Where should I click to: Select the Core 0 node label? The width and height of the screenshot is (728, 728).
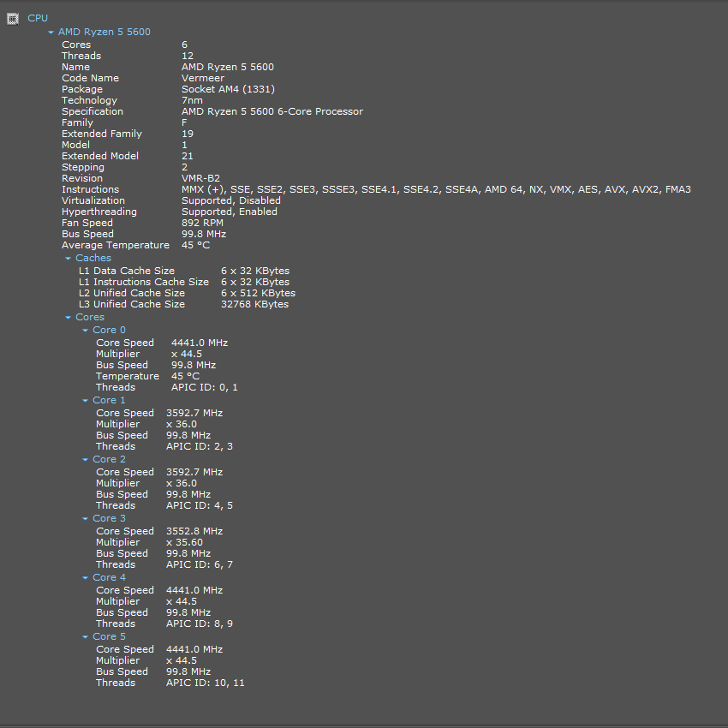click(x=109, y=330)
